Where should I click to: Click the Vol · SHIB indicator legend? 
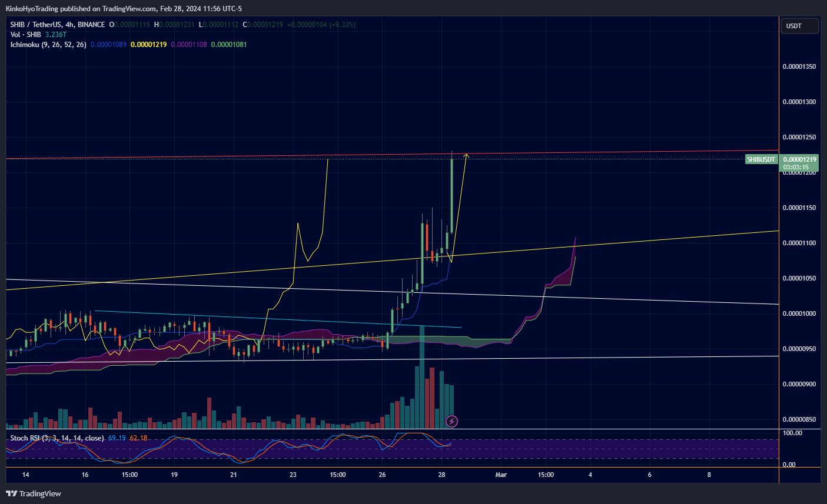25,35
